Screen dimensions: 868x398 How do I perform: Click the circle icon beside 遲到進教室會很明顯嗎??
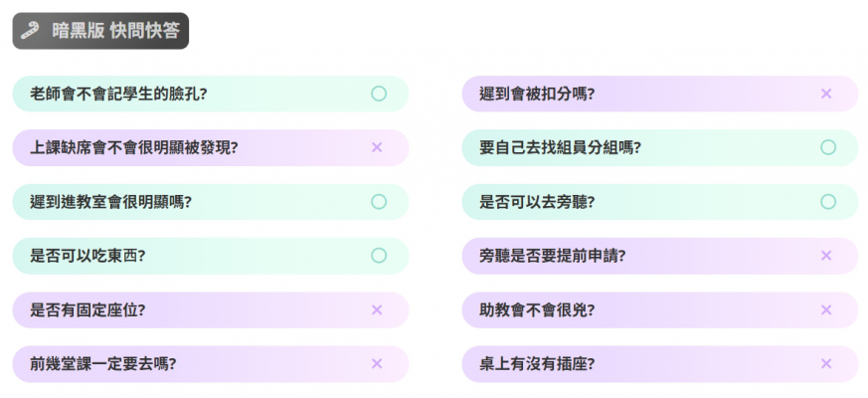378,201
